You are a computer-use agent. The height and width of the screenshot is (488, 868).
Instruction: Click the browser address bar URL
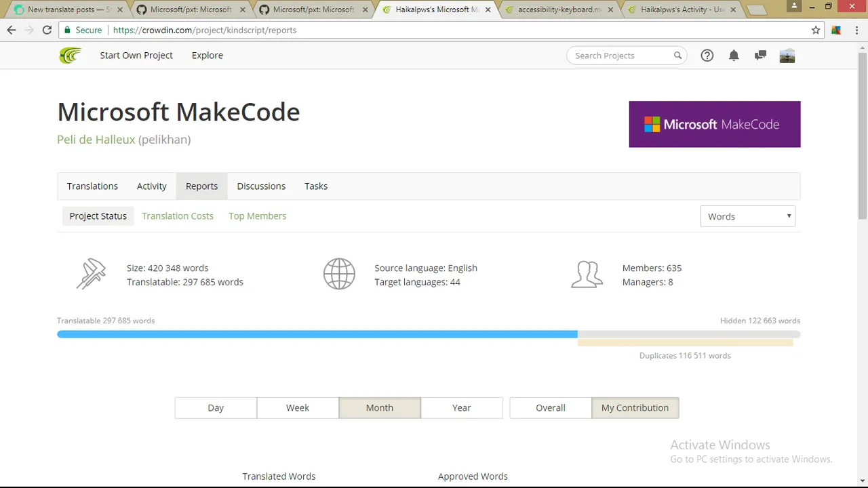[x=205, y=30]
